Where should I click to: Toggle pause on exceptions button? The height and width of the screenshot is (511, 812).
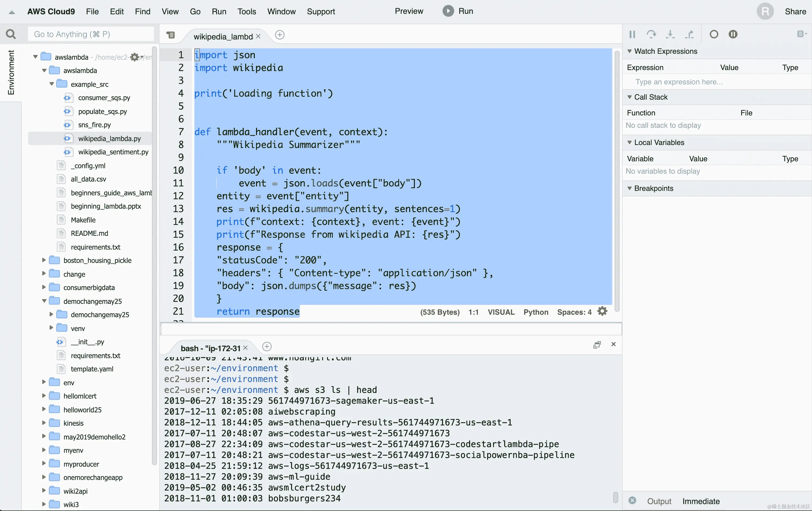733,34
